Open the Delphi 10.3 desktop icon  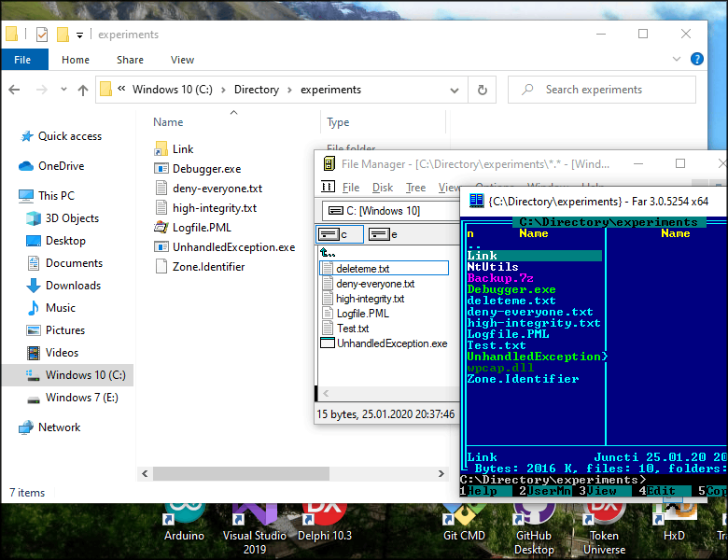pos(324,517)
